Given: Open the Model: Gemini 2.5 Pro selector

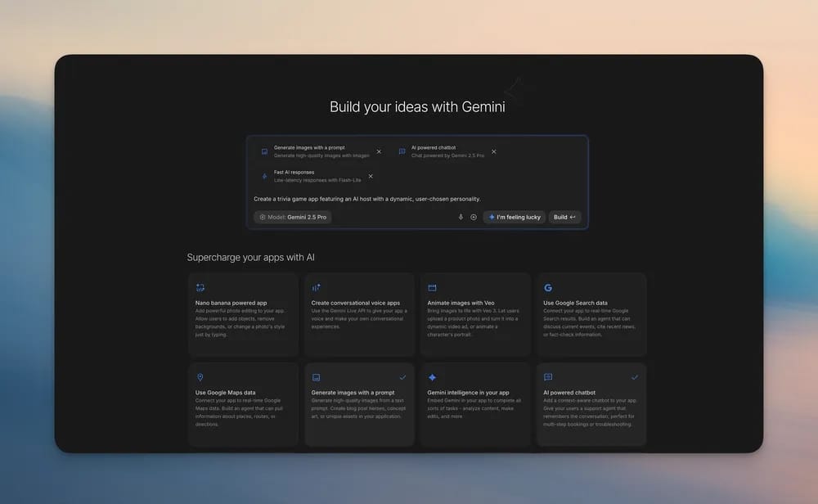Looking at the screenshot, I should pos(292,217).
